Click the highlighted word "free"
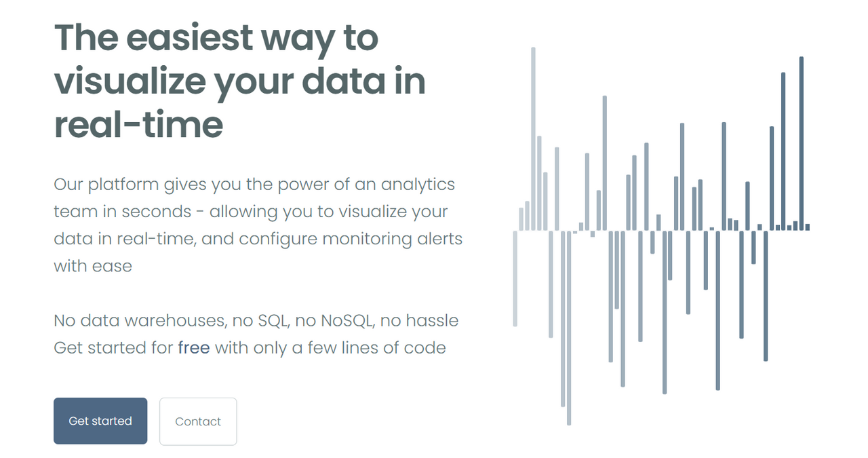Viewport: 868px width, 458px height. pos(194,348)
